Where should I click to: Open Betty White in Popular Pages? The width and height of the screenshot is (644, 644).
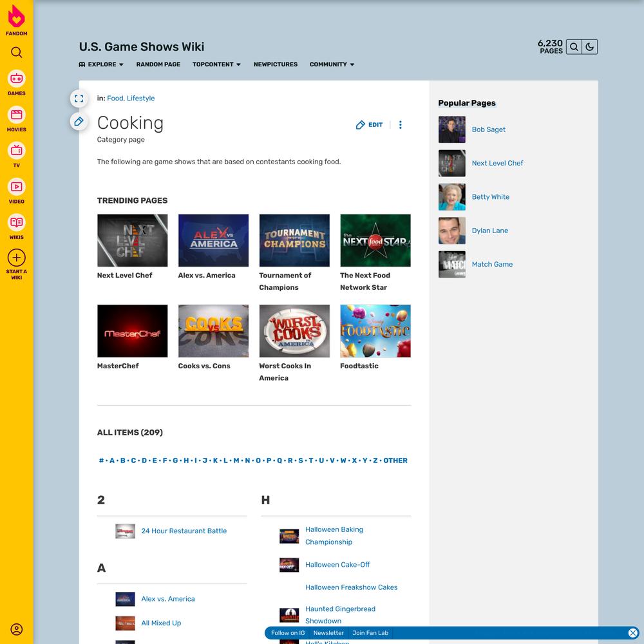click(490, 196)
